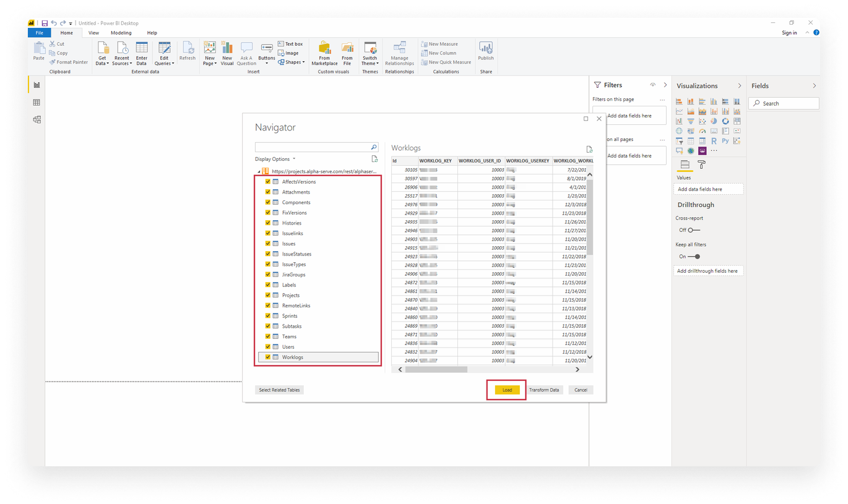This screenshot has width=848, height=504.
Task: Click the Publish icon
Action: [x=486, y=48]
